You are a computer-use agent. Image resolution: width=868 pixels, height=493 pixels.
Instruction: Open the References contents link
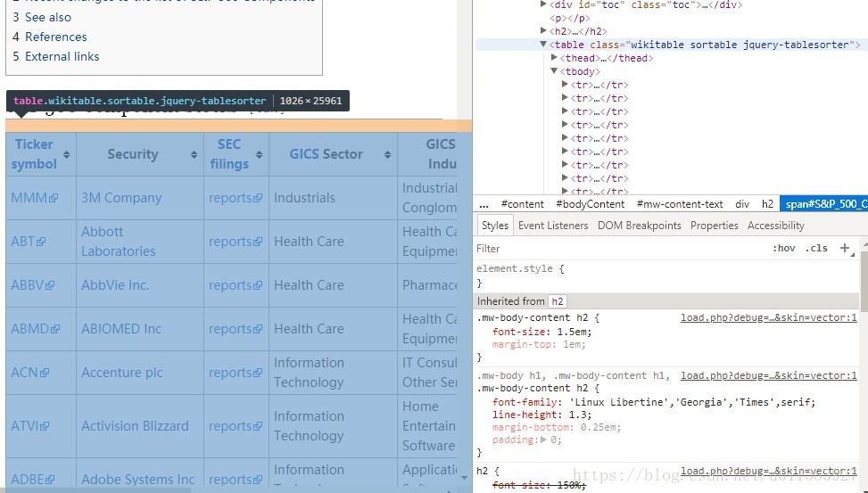(56, 37)
